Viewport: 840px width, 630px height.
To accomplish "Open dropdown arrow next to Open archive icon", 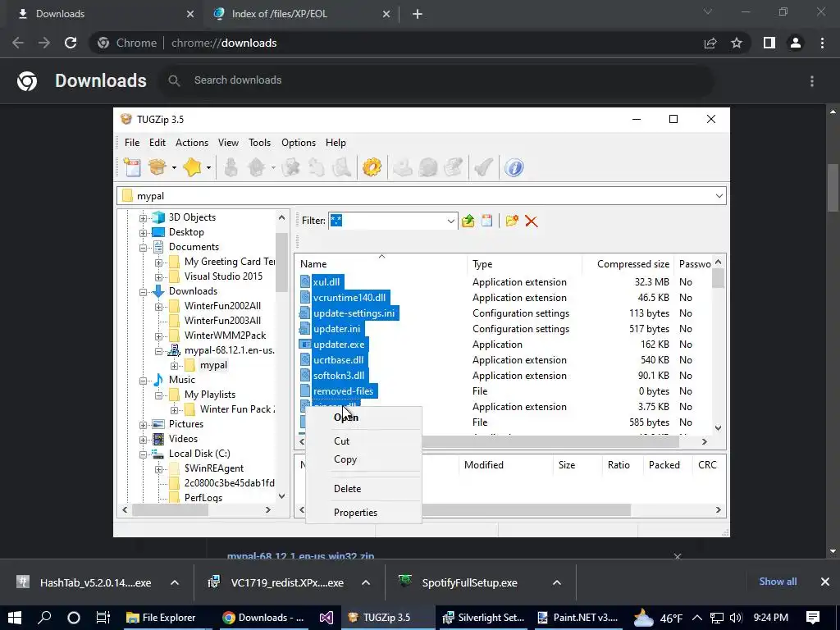I will pos(174,167).
